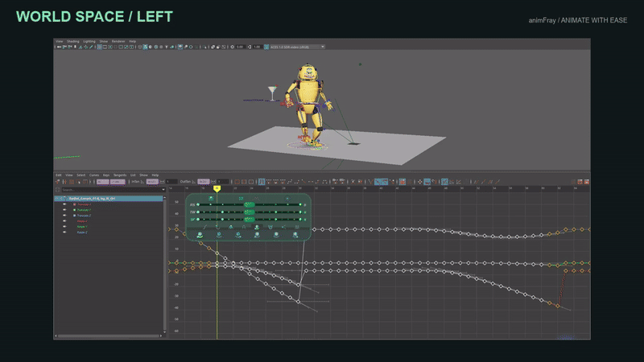
Task: Open the viewport Shading menu
Action: [72, 42]
